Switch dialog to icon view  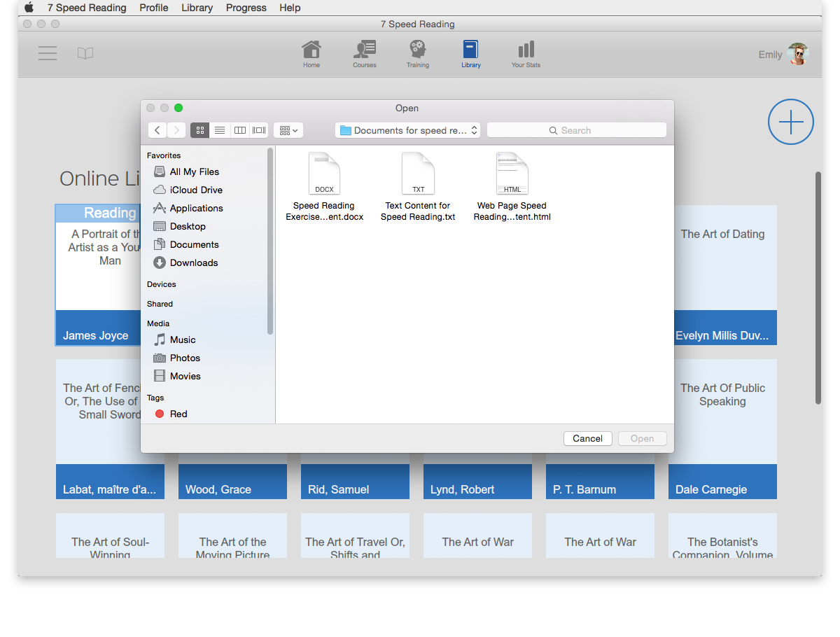pyautogui.click(x=200, y=130)
